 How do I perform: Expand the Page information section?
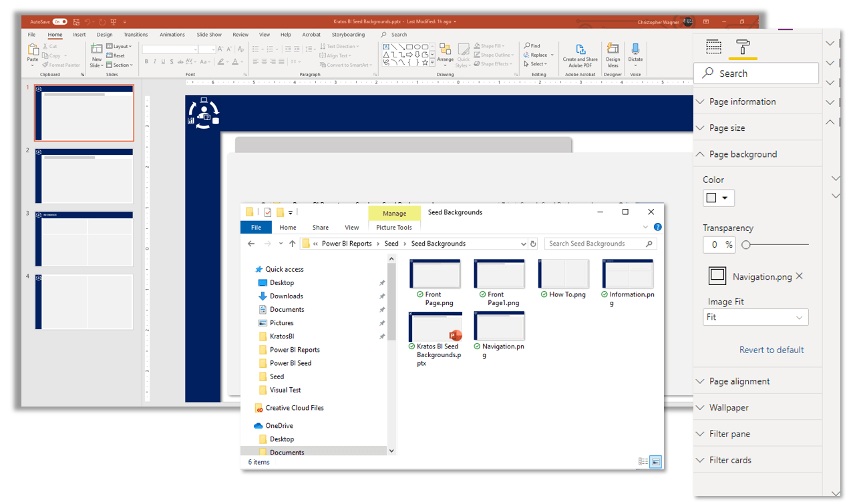click(742, 101)
